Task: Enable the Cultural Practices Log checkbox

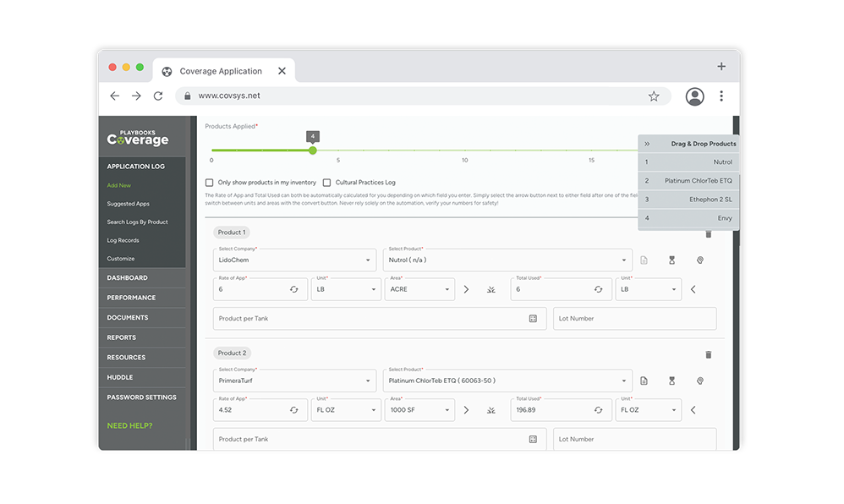Action: click(x=326, y=182)
